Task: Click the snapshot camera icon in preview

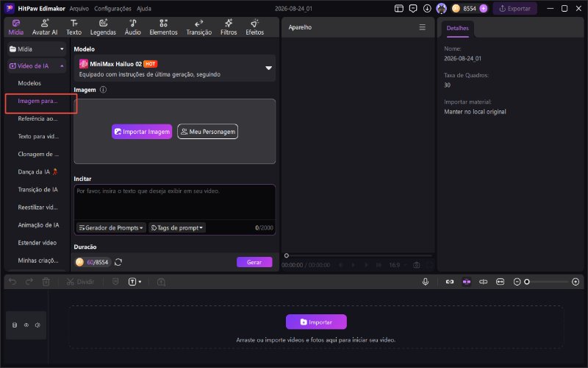Action: (x=416, y=265)
